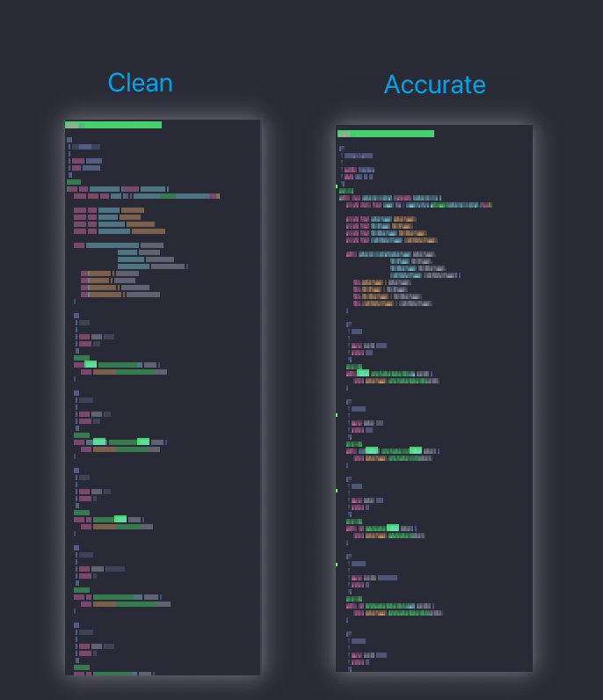Select the Accurate minimap preview image
The width and height of the screenshot is (603, 700).
(x=434, y=398)
